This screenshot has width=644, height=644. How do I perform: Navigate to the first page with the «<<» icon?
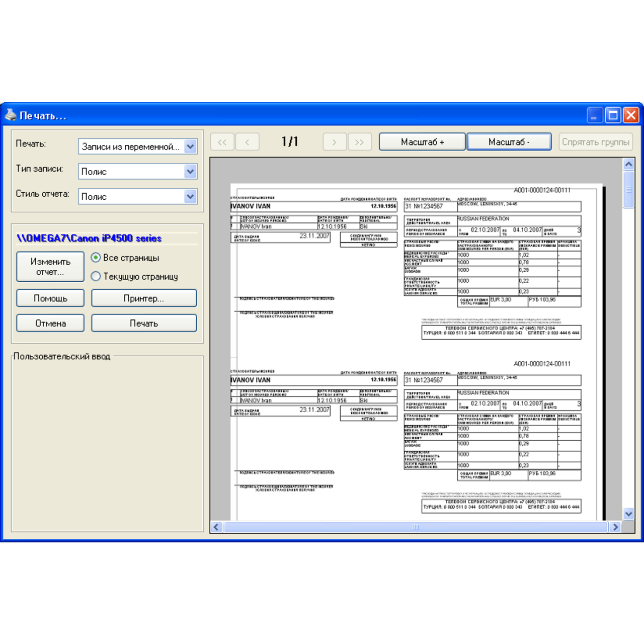coord(222,141)
